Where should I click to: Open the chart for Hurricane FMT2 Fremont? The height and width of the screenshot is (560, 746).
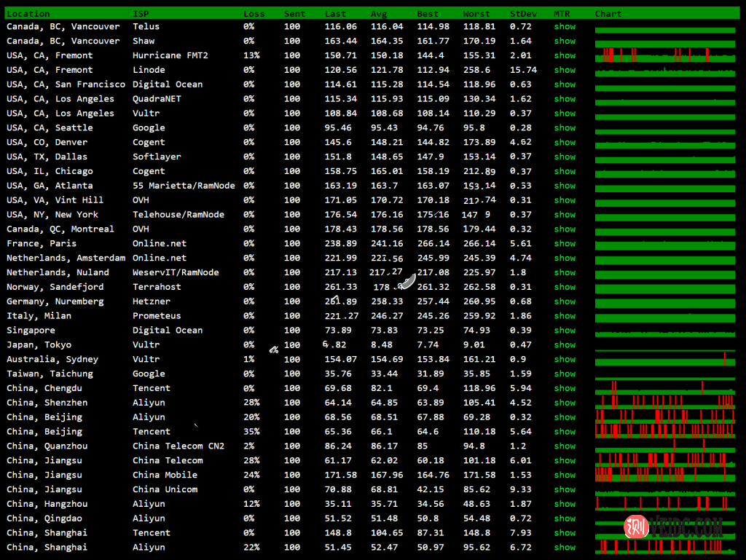664,55
